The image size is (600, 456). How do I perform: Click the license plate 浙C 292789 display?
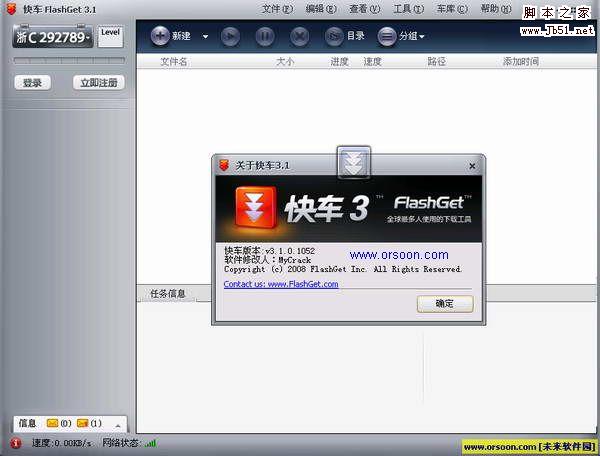pos(53,37)
